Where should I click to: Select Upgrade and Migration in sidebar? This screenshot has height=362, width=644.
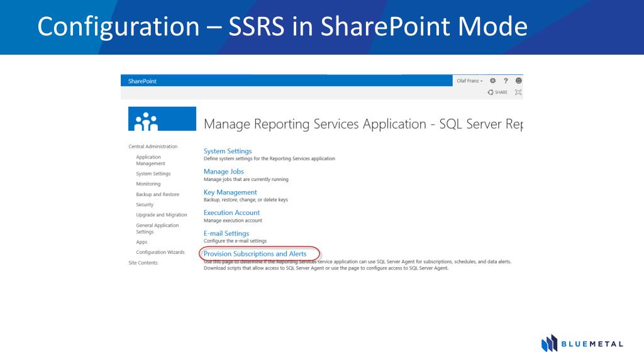162,215
